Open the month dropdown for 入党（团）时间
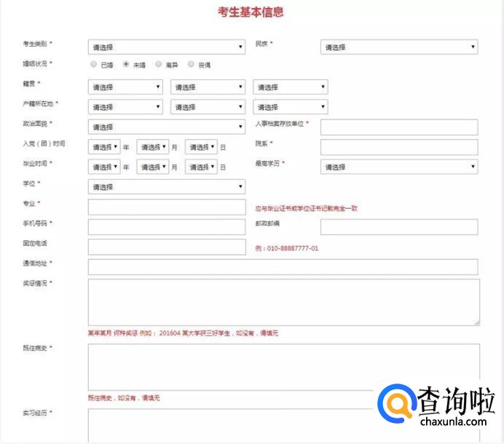 point(153,147)
